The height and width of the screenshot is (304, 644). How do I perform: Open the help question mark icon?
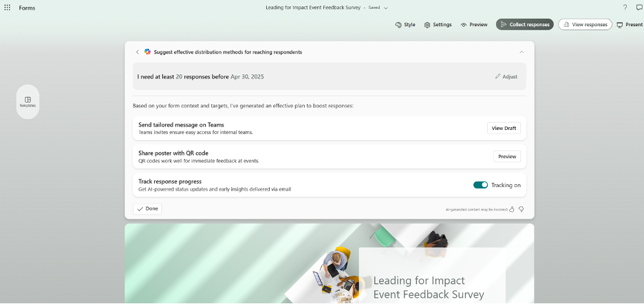click(x=625, y=8)
